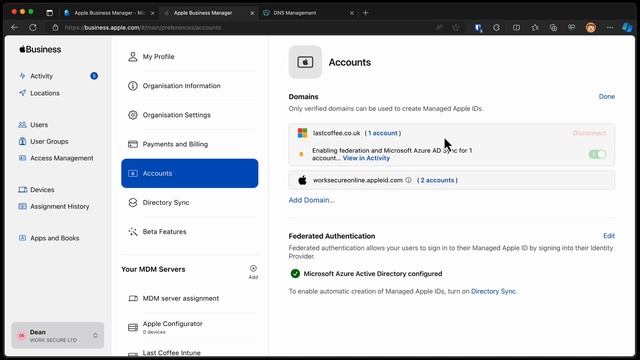Click Done in Domains section
Image resolution: width=640 pixels, height=360 pixels.
607,97
